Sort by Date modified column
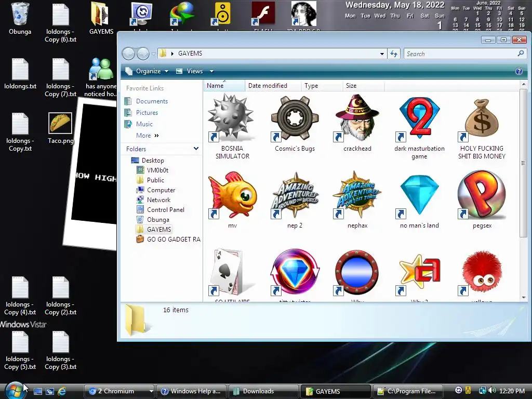The image size is (532, 399). point(273,86)
